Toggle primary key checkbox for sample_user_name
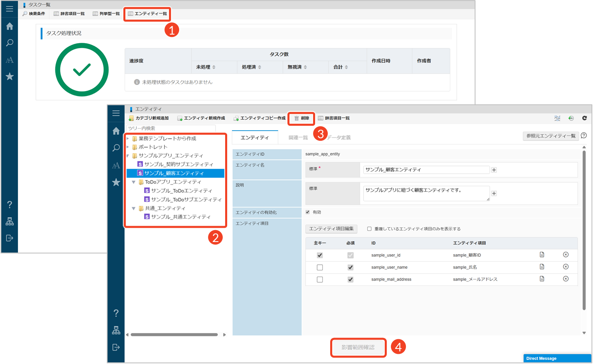 point(320,268)
